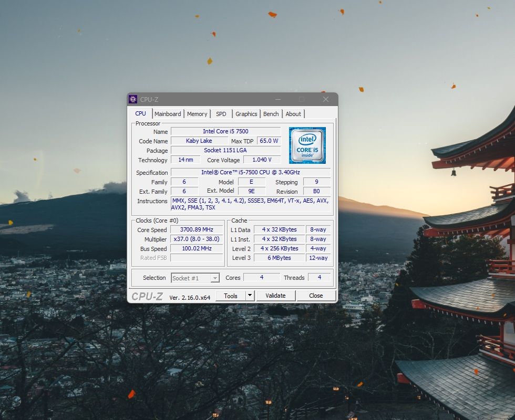The width and height of the screenshot is (515, 420).
Task: Click the version text 'Ver. 2.16.0.x64'
Action: [190, 298]
